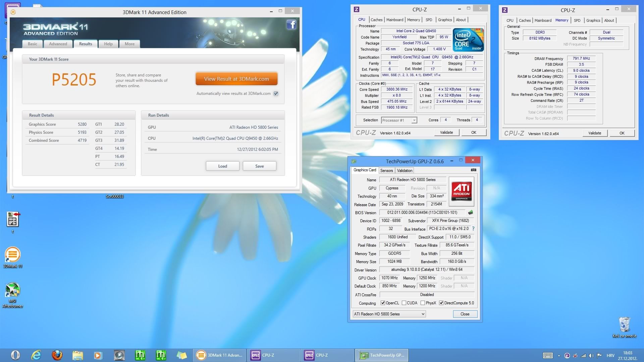Open the orange media player taskbar icon
644x362 pixels.
pos(98,355)
